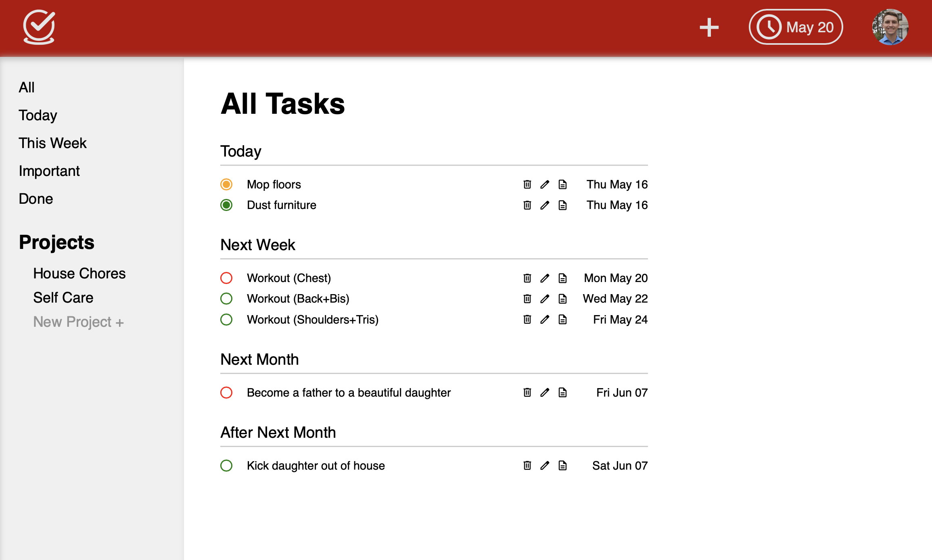Mark Mop floors as complete
932x560 pixels.
[226, 184]
